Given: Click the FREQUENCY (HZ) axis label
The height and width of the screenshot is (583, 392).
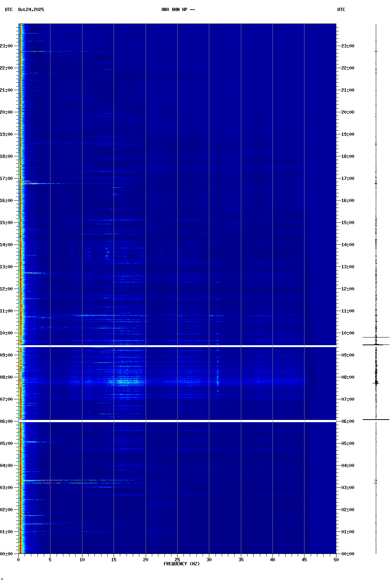Looking at the screenshot, I should [181, 564].
